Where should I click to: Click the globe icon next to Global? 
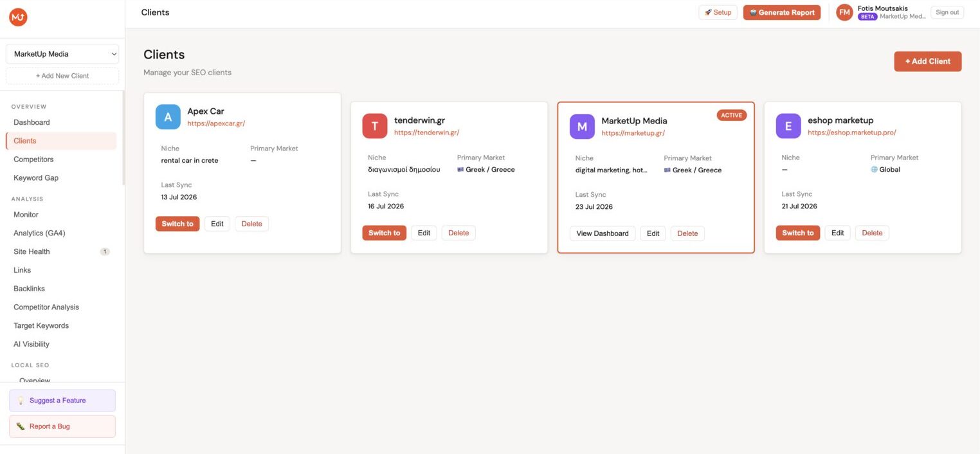(x=874, y=170)
